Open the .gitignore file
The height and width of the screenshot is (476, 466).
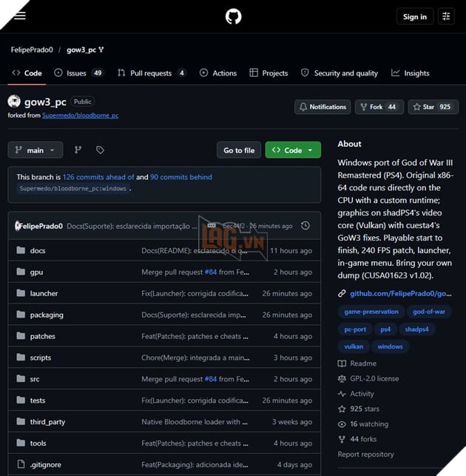tap(46, 465)
